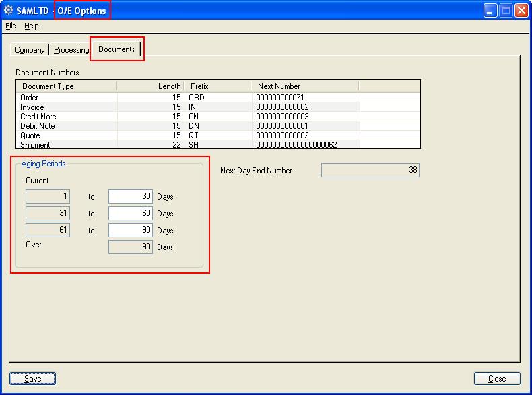
Task: Click the Next Number column header
Action: (x=304, y=86)
